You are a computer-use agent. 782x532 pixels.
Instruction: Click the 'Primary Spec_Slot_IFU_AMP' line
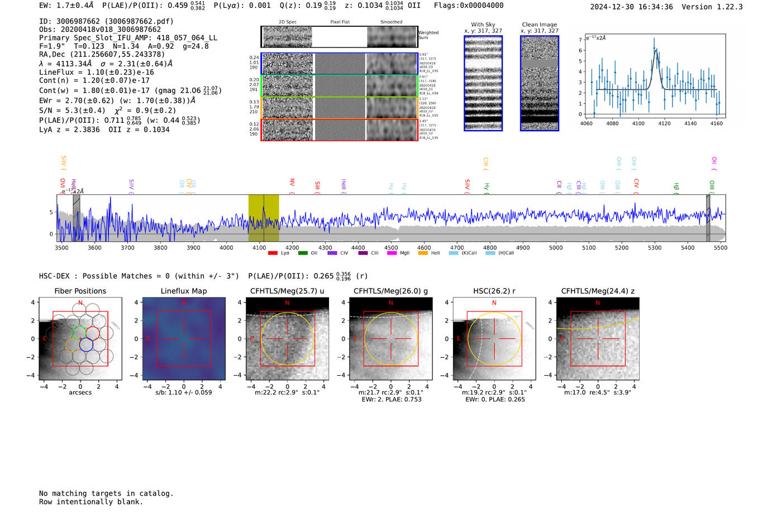coord(128,38)
